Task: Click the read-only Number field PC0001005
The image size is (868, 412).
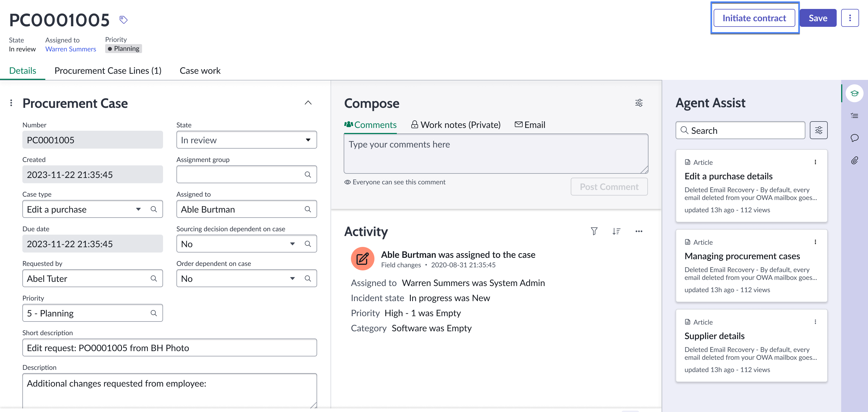Action: [x=93, y=140]
